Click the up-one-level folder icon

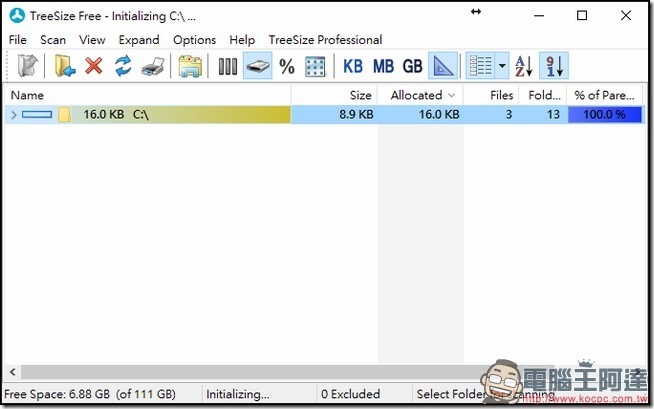tap(28, 66)
